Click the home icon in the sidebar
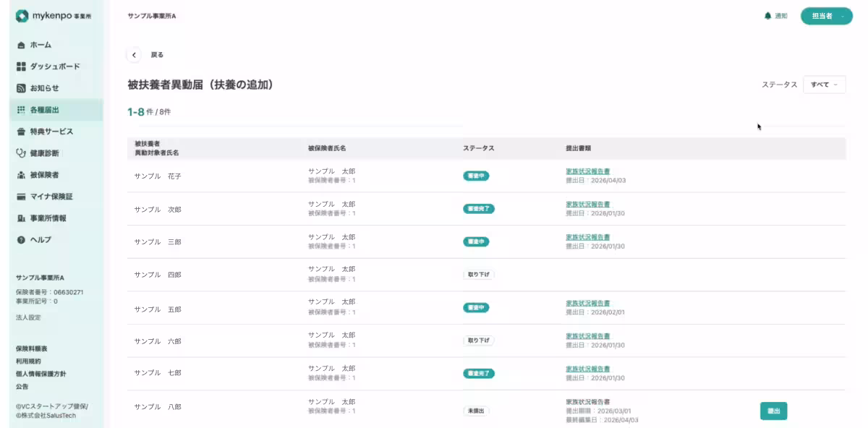 [x=21, y=45]
